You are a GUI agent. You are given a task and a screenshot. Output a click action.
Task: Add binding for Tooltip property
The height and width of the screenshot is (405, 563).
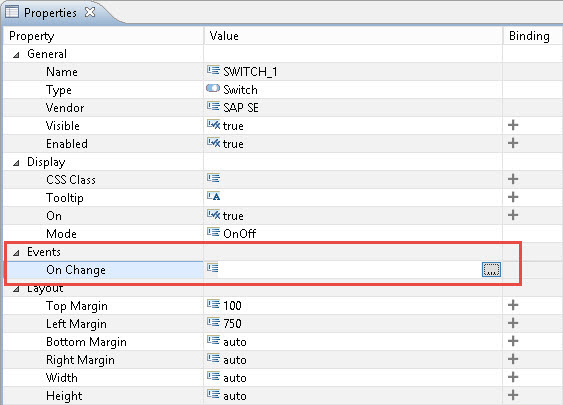[513, 197]
